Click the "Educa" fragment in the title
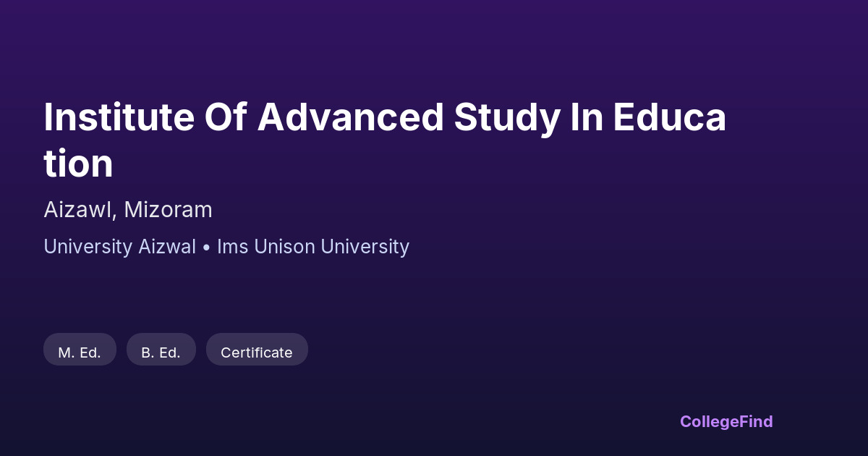The image size is (868, 456). tap(669, 117)
